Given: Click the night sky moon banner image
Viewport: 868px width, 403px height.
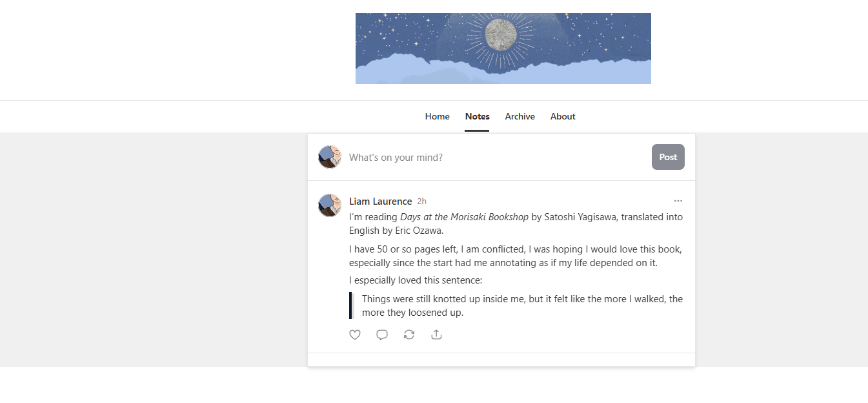Looking at the screenshot, I should (x=503, y=48).
